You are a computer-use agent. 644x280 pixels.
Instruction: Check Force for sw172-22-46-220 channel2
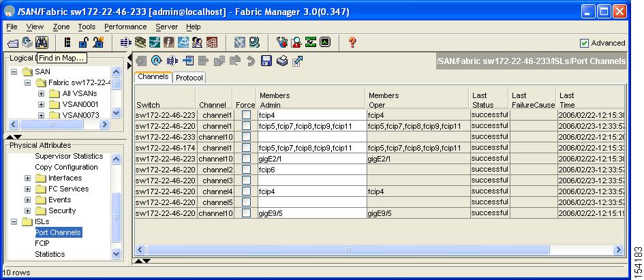(x=246, y=170)
